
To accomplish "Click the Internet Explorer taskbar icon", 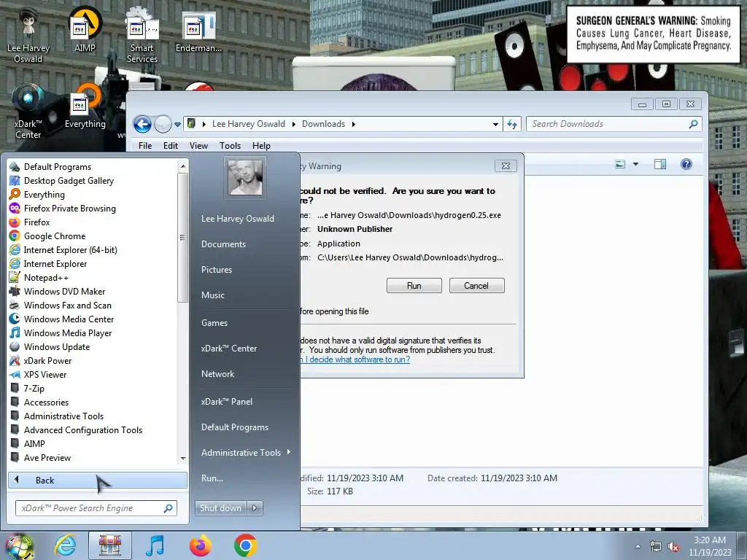I will (65, 545).
